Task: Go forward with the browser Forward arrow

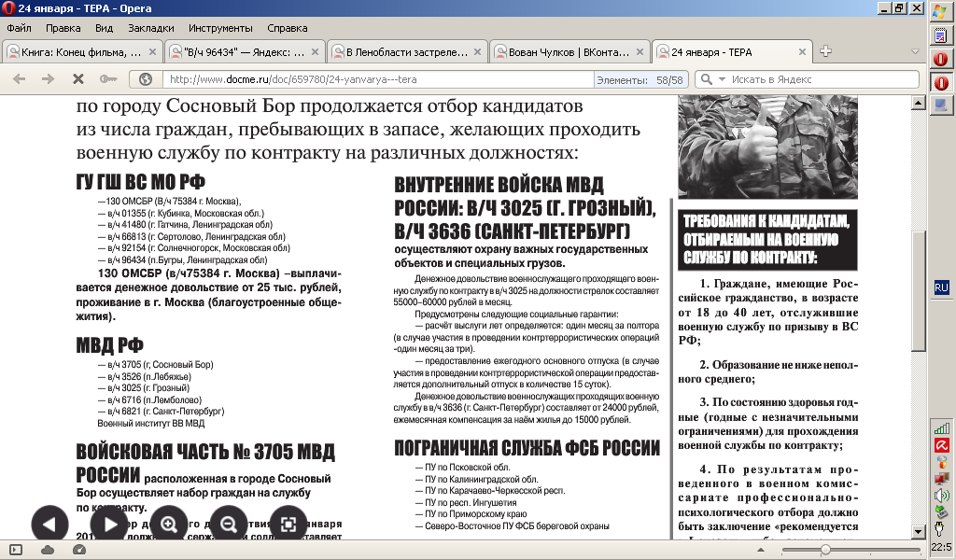Action: (49, 79)
